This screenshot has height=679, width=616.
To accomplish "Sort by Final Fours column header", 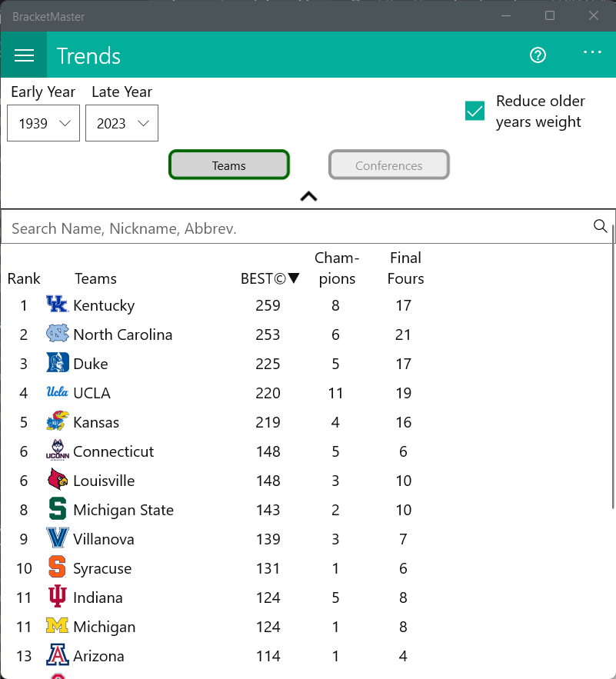I will click(x=405, y=268).
